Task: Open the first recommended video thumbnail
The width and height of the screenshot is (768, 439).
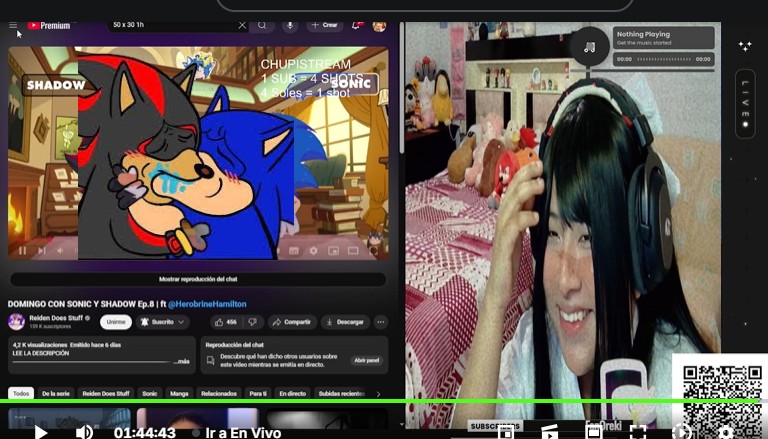Action: (x=70, y=418)
